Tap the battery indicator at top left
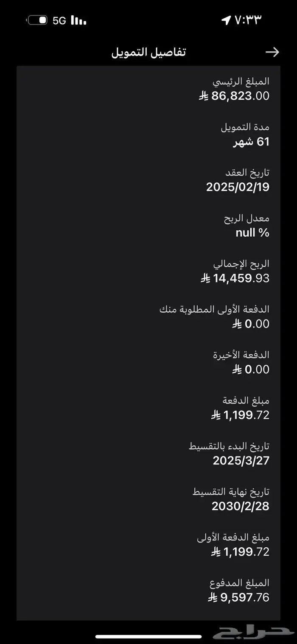The height and width of the screenshot is (644, 297). [37, 20]
